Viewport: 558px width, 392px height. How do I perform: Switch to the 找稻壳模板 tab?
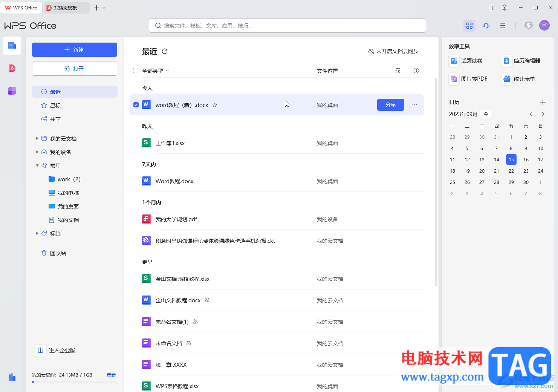pos(66,8)
